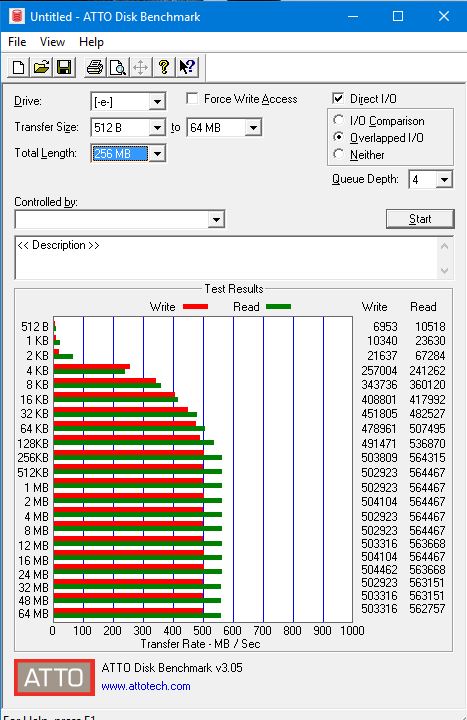Open Print Preview toolbar icon
Image resolution: width=467 pixels, height=720 pixels.
(x=118, y=68)
